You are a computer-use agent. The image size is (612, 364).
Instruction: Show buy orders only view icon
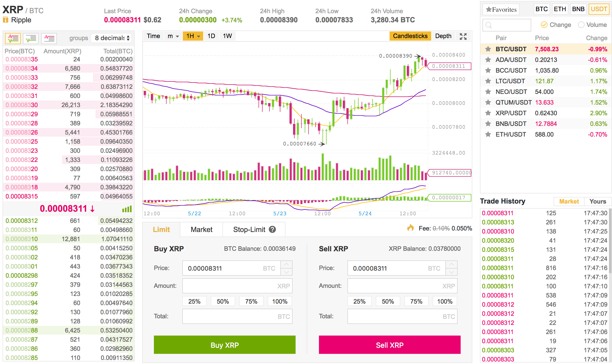point(31,38)
